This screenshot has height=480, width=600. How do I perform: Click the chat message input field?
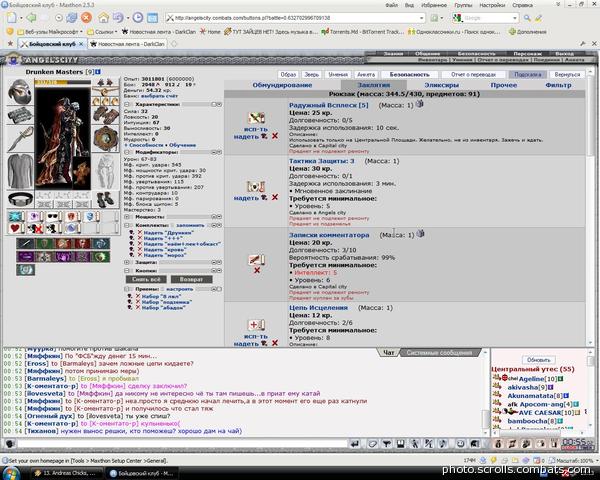pos(182,444)
